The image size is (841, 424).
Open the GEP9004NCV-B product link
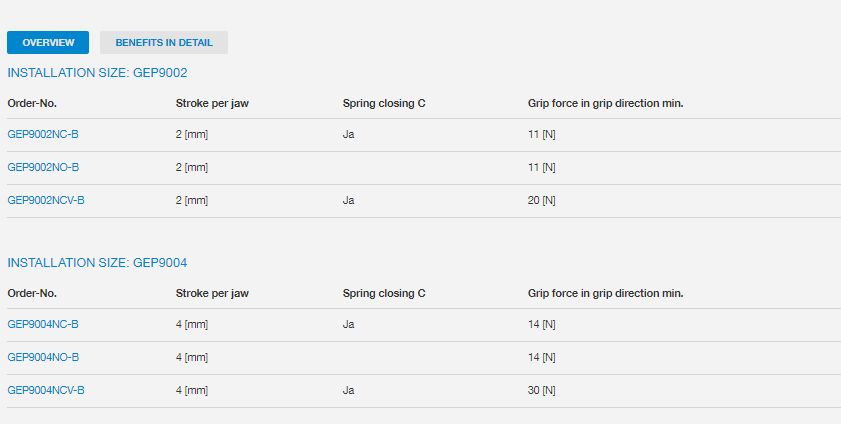click(46, 390)
